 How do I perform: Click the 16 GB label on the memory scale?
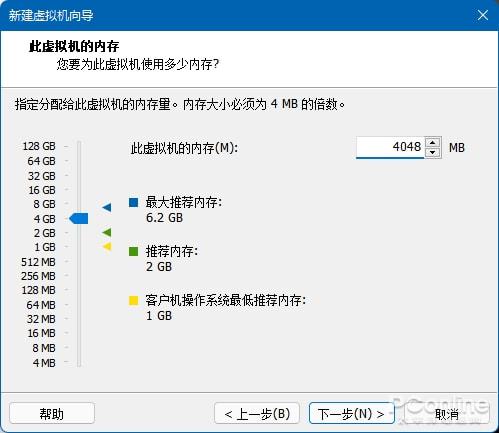[42, 190]
